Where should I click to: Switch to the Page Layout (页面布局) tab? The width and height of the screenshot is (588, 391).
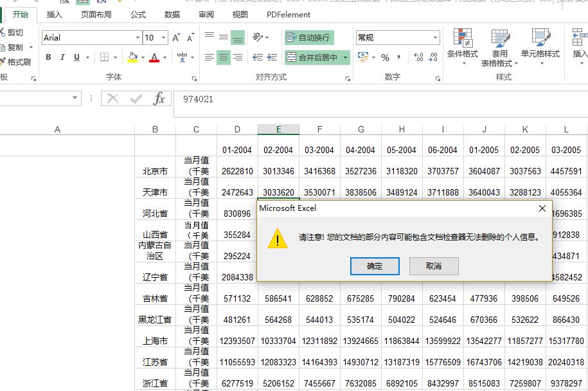tap(96, 15)
